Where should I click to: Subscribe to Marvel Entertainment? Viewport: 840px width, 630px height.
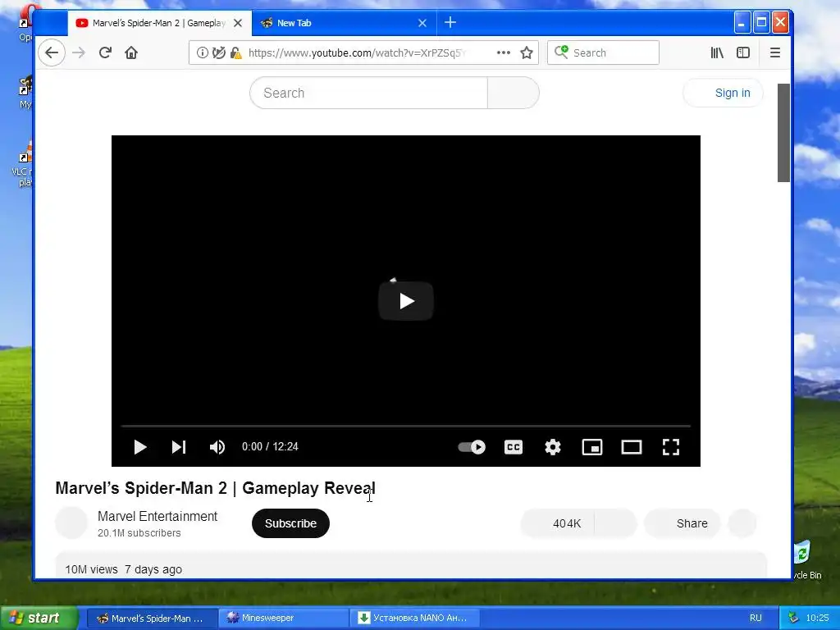pyautogui.click(x=291, y=523)
